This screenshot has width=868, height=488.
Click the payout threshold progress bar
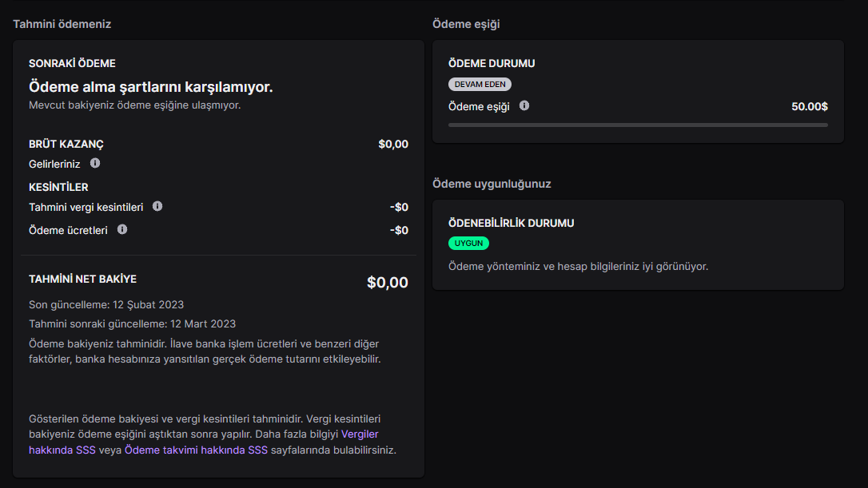(x=638, y=125)
